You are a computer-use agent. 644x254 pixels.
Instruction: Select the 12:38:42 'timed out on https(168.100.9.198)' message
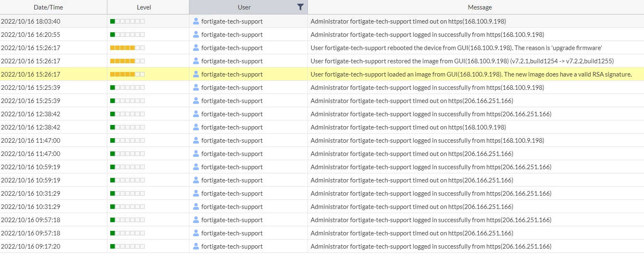[x=408, y=127]
